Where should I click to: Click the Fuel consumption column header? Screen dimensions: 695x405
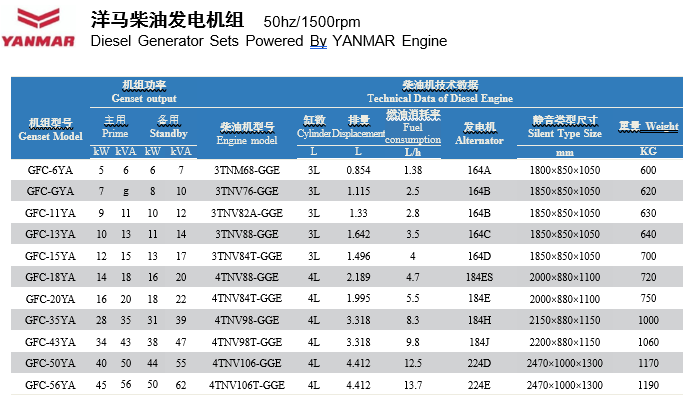(x=413, y=128)
